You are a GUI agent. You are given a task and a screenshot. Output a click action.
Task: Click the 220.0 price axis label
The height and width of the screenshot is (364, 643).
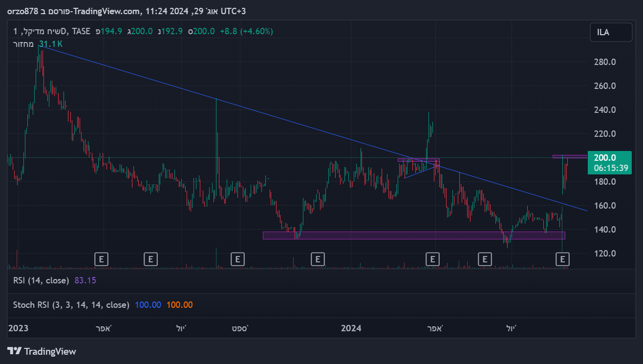point(605,134)
